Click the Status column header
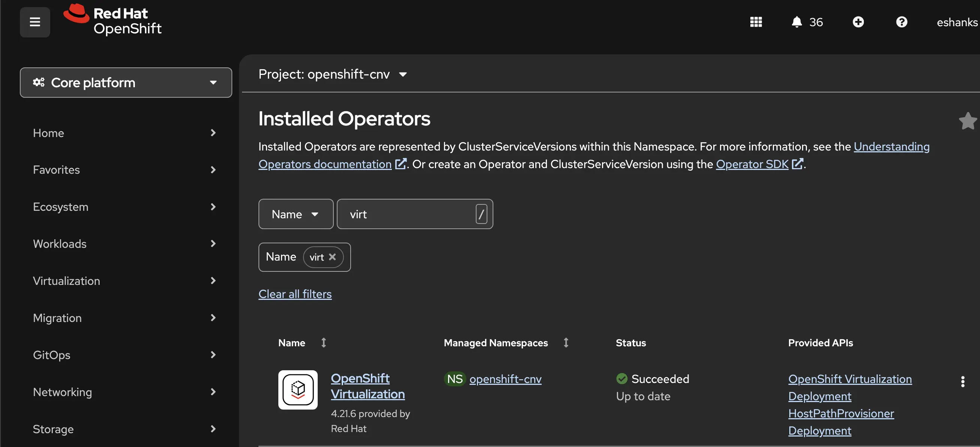The height and width of the screenshot is (447, 980). pos(631,343)
